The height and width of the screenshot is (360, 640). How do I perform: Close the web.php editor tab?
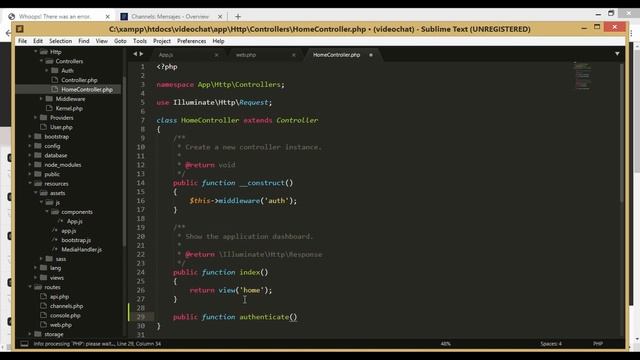293,55
